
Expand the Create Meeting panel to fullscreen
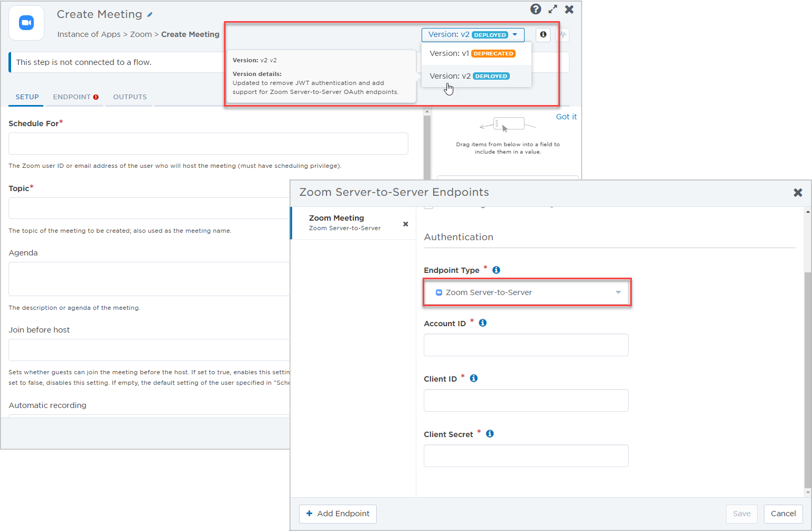553,9
